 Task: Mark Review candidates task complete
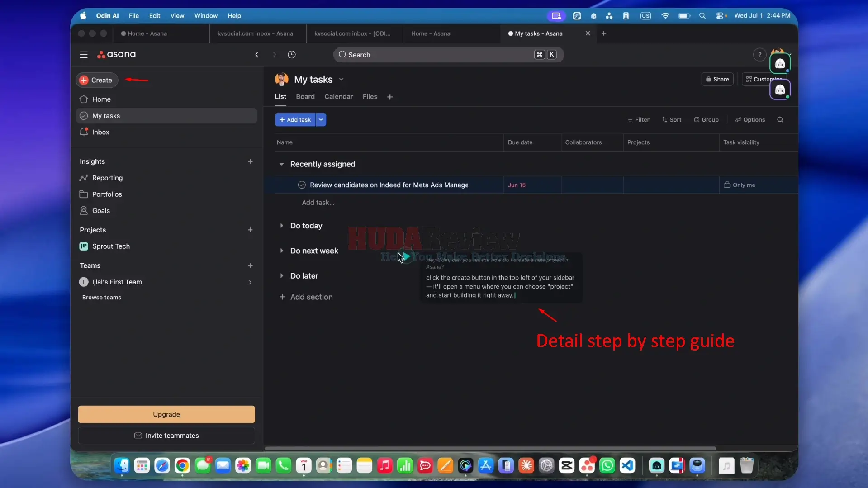click(x=302, y=185)
